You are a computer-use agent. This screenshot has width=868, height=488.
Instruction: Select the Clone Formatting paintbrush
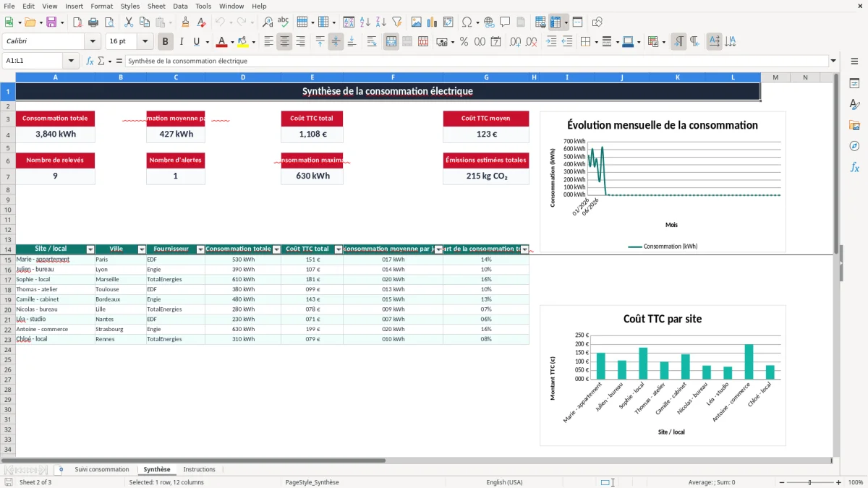[185, 22]
